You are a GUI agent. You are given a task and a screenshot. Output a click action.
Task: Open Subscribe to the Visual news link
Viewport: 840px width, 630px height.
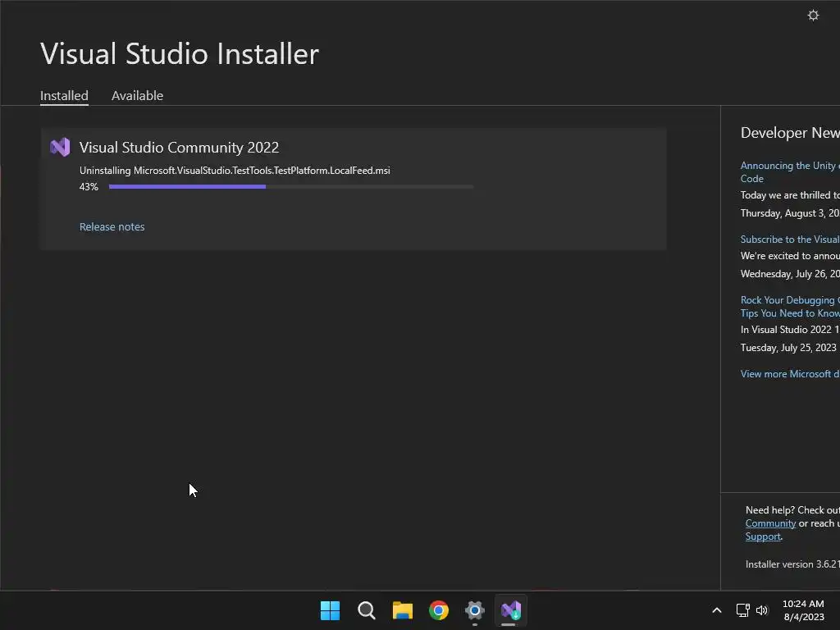[x=790, y=240]
